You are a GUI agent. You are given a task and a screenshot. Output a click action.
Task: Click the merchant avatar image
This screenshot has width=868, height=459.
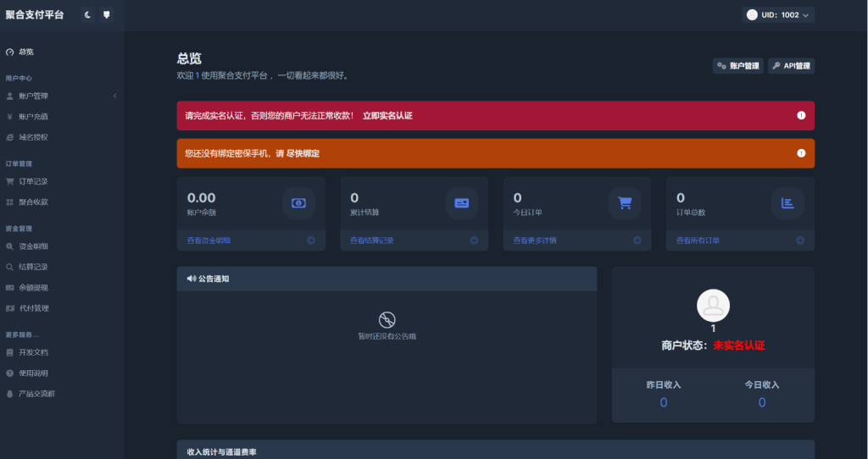tap(713, 305)
